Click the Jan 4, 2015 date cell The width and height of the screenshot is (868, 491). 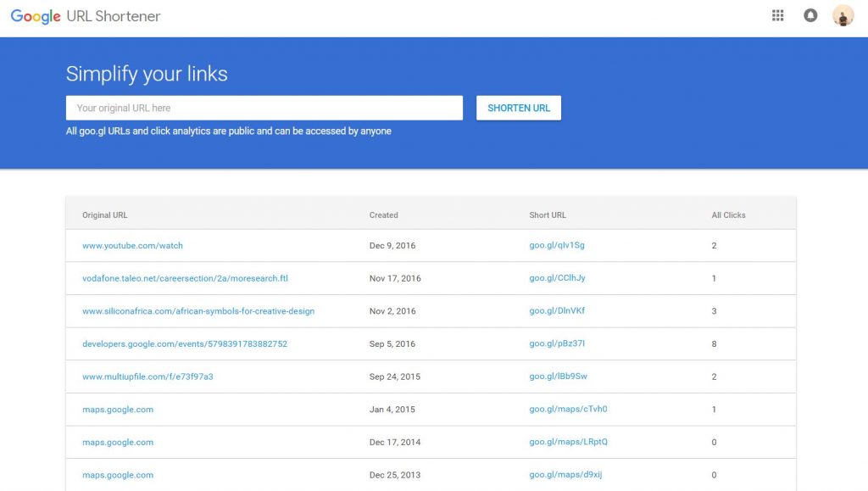click(x=392, y=409)
